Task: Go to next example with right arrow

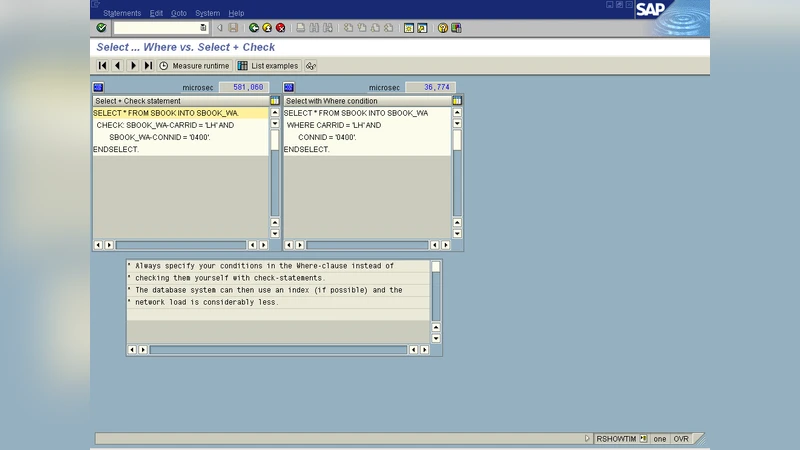Action: [133, 66]
